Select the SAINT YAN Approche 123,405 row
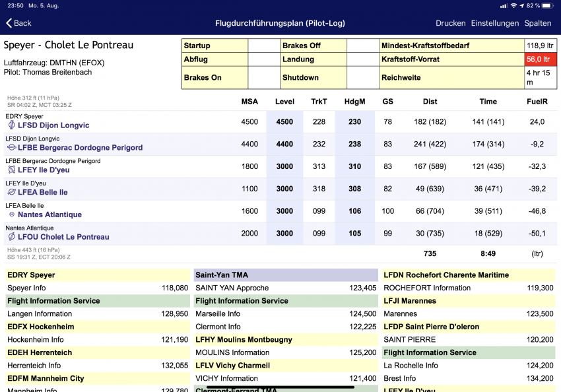This screenshot has height=392, width=561. pos(286,288)
